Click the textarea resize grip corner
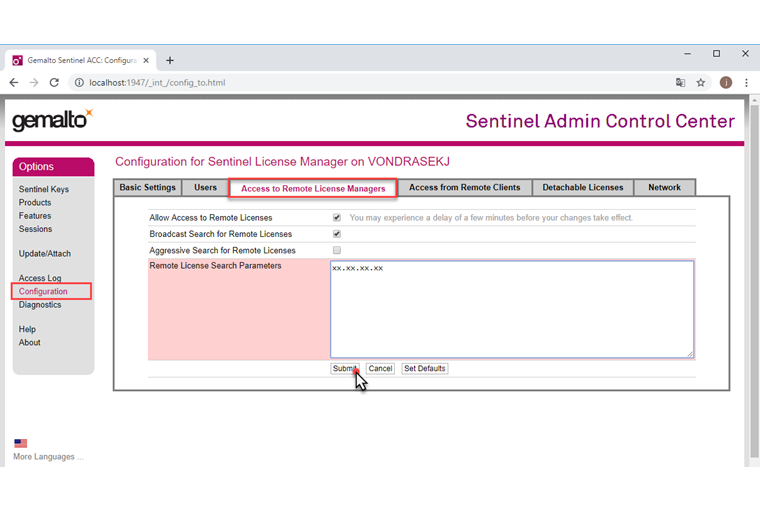This screenshot has width=760, height=511. pyautogui.click(x=690, y=354)
